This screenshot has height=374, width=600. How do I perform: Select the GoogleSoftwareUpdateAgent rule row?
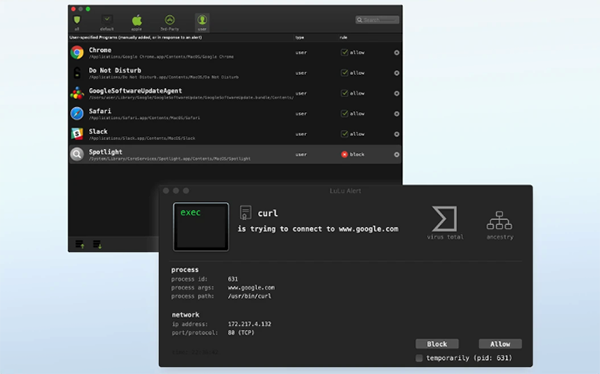(x=235, y=93)
